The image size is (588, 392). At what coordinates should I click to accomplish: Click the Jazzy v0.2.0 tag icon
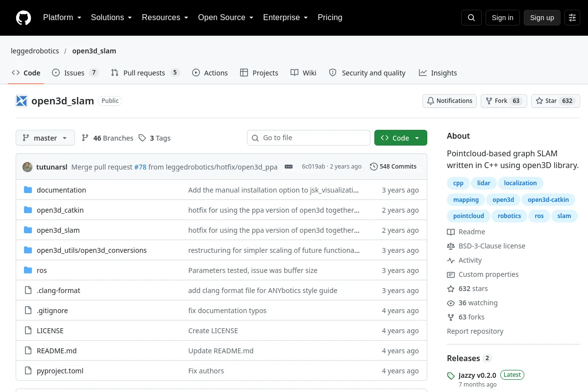[x=451, y=376]
